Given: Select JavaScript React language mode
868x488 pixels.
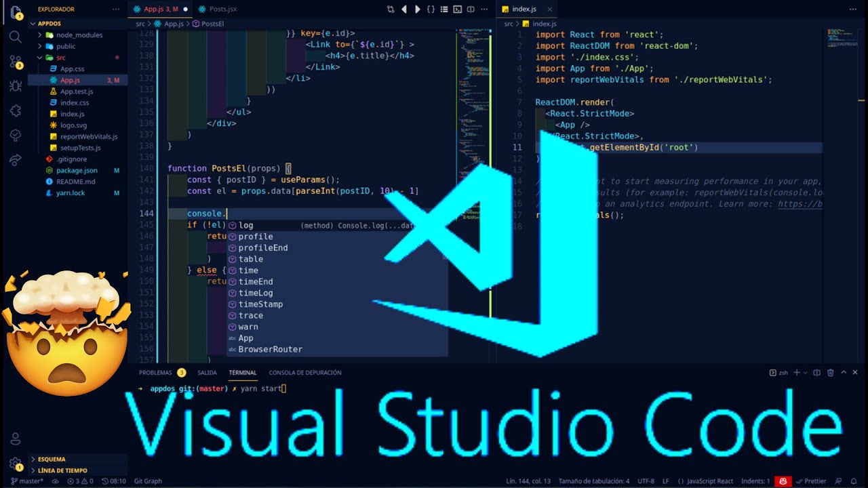Looking at the screenshot, I should pyautogui.click(x=705, y=481).
